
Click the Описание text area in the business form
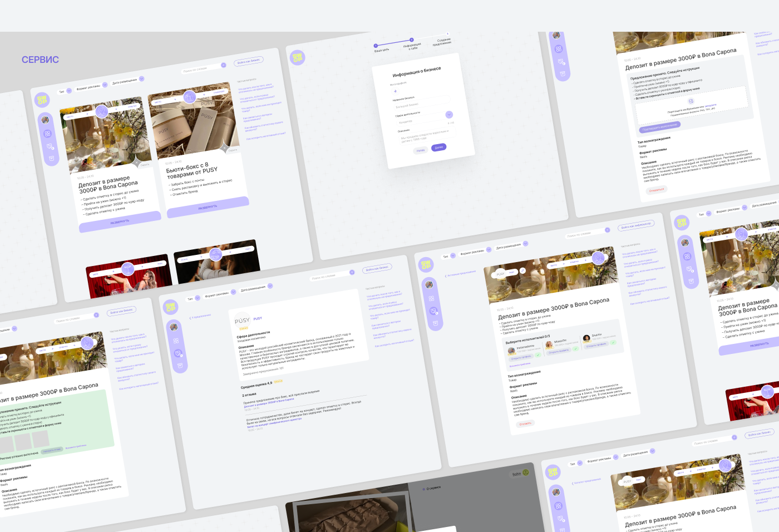point(426,136)
